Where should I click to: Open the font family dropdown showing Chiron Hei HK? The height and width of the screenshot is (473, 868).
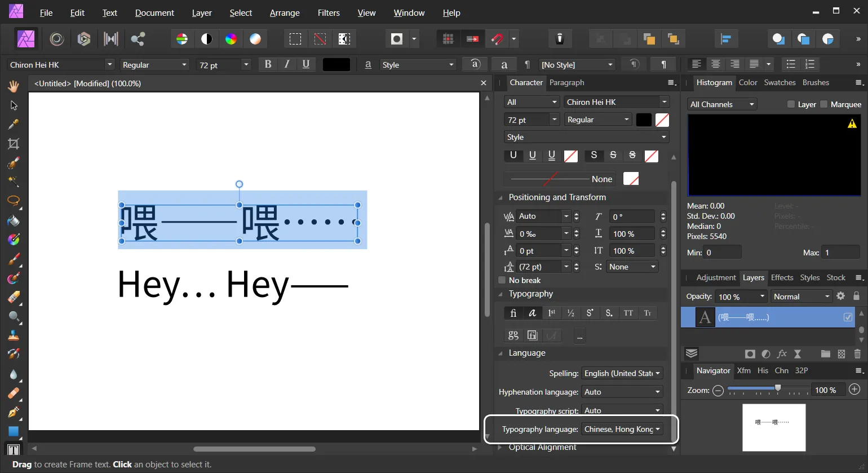point(59,64)
